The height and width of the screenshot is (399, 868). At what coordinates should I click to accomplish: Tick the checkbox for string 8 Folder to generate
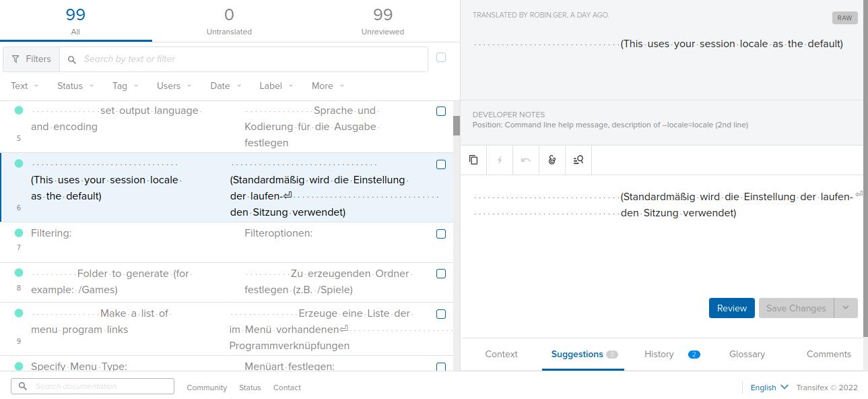point(441,274)
